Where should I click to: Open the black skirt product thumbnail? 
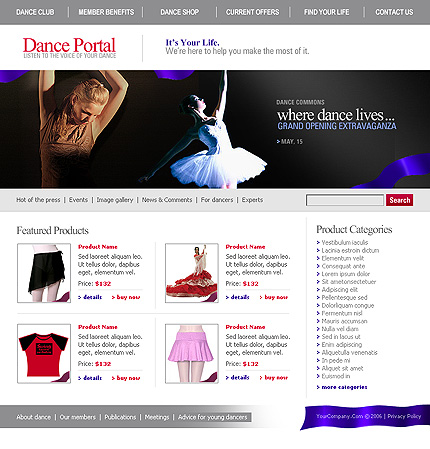[44, 273]
